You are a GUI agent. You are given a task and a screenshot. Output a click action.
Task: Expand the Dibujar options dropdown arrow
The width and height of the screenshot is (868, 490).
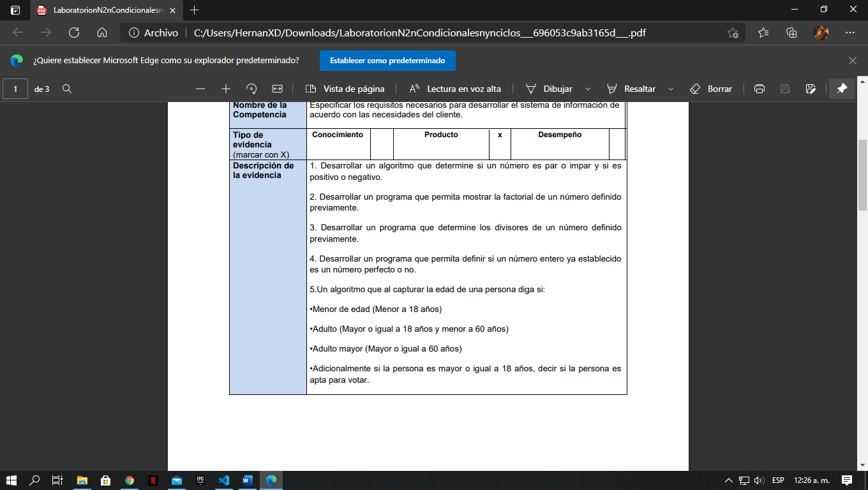(x=588, y=89)
